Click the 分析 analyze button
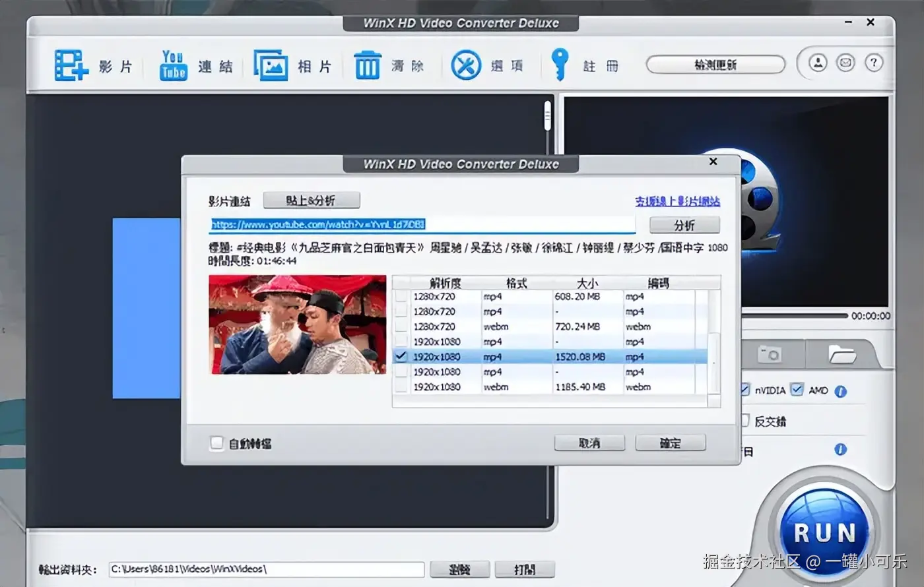924x587 pixels. click(684, 225)
